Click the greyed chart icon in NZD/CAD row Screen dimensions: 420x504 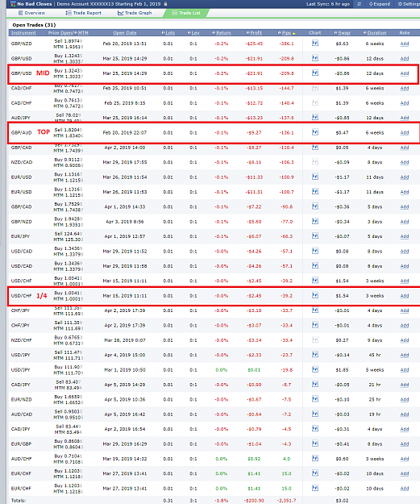click(x=315, y=162)
